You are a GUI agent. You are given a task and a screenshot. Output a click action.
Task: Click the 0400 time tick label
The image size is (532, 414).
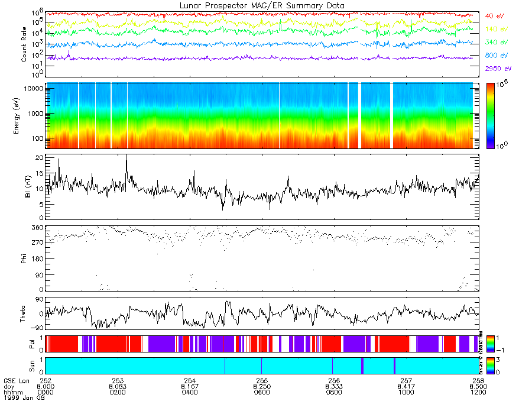coord(190,392)
